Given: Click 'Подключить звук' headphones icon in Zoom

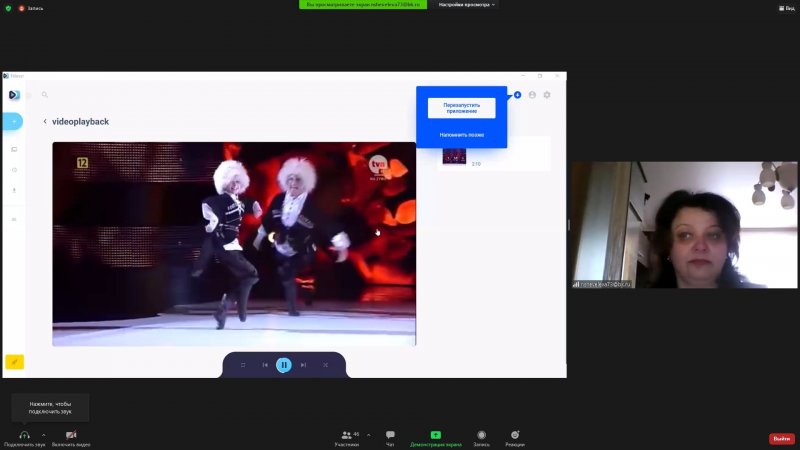Looking at the screenshot, I should point(24,438).
